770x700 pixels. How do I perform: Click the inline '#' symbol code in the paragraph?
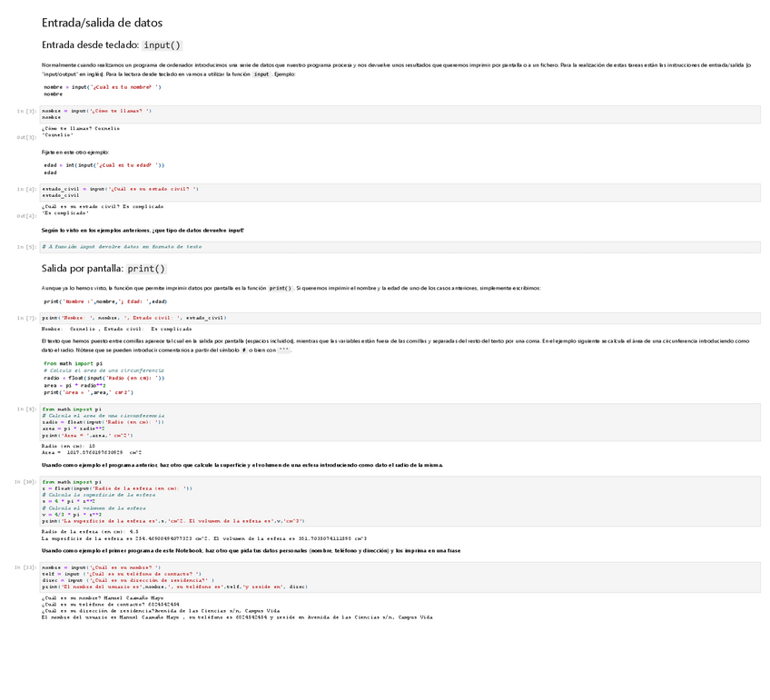244,350
